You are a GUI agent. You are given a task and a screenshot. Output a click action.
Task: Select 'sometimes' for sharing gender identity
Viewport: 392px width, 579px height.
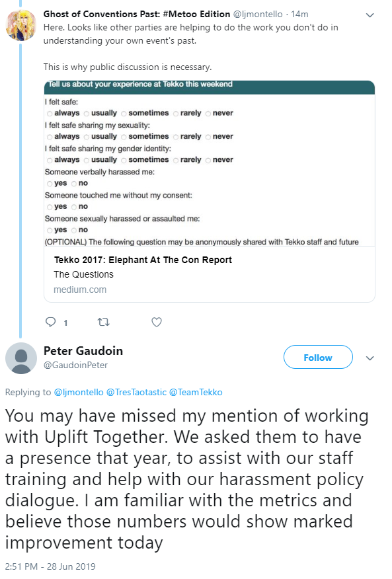(x=124, y=160)
